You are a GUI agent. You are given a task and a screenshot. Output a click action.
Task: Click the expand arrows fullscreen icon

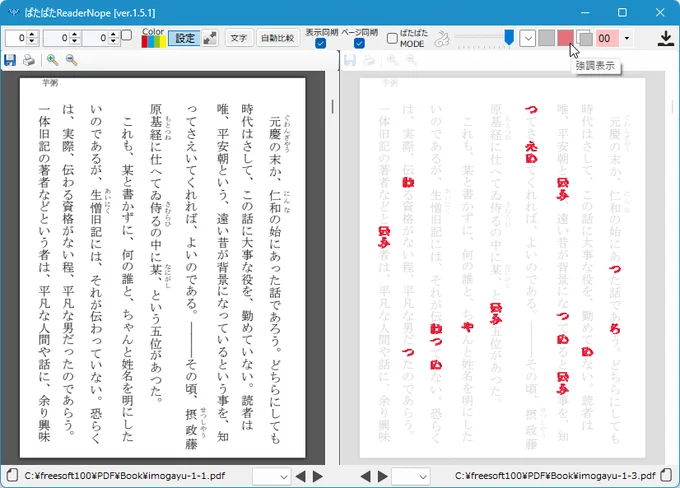click(x=210, y=38)
